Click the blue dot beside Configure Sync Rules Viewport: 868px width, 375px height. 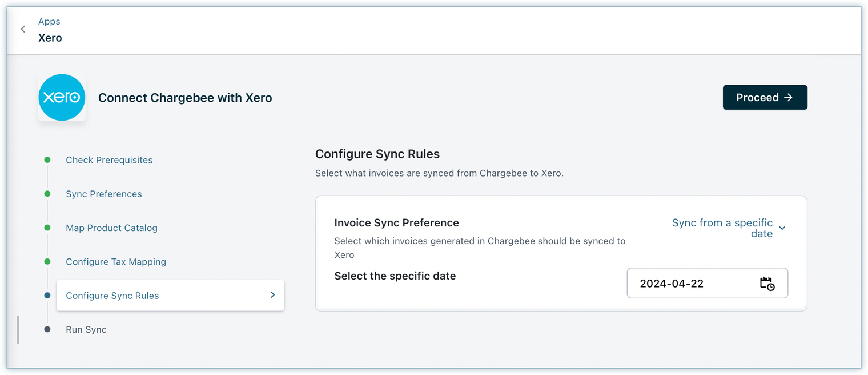tap(47, 296)
